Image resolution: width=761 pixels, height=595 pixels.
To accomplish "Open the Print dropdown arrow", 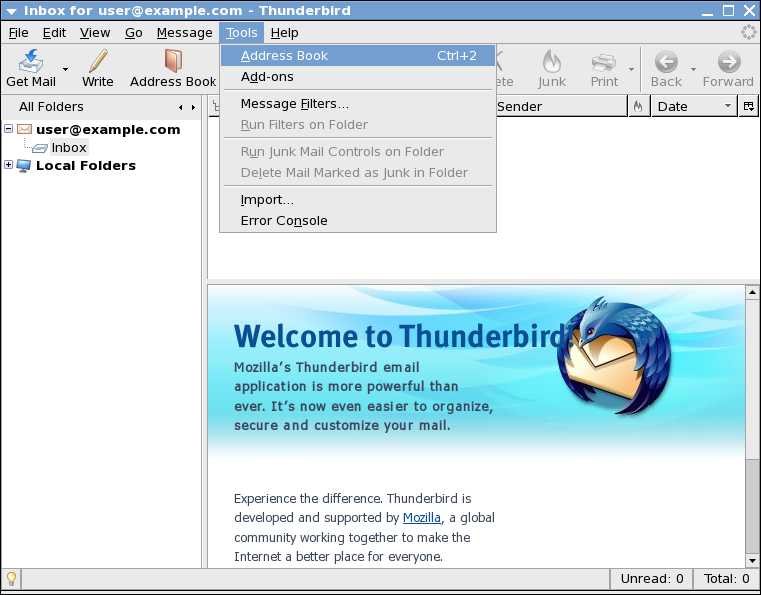I will coord(631,69).
